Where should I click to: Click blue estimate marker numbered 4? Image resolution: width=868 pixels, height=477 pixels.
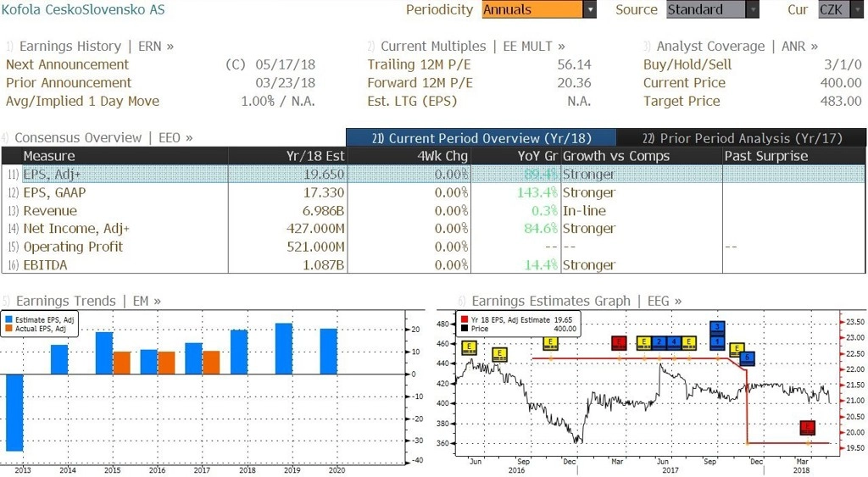tap(674, 343)
